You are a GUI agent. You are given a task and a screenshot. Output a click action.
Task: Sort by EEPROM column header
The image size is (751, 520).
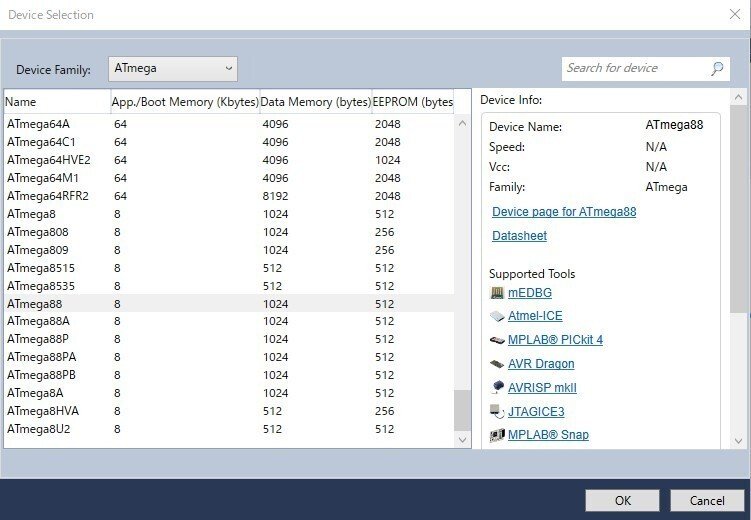pyautogui.click(x=413, y=102)
